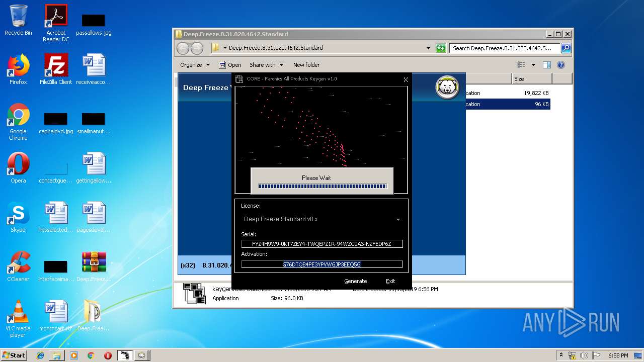Open FileZilla Client desktop shortcut

(x=56, y=69)
